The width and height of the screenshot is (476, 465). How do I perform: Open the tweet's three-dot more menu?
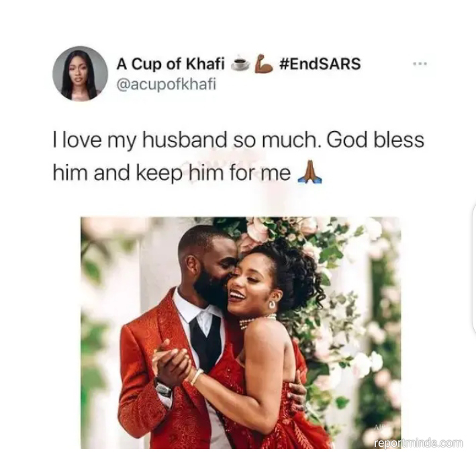pyautogui.click(x=420, y=64)
